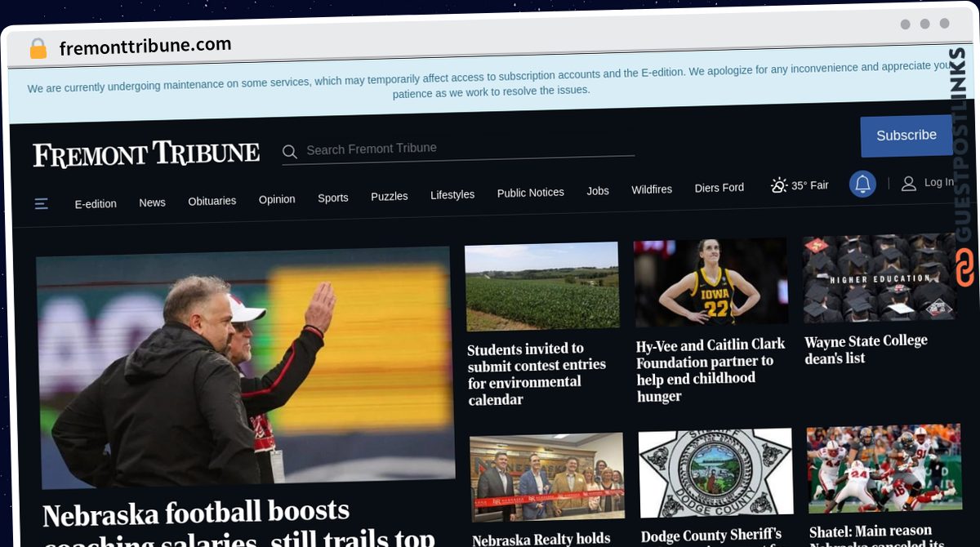The height and width of the screenshot is (547, 980).
Task: Open the Jobs menu item
Action: 598,191
